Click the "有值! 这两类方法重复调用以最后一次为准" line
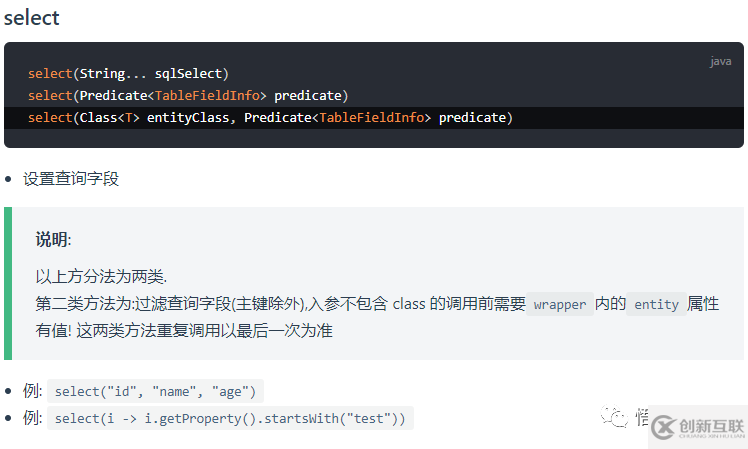748x449 pixels. [184, 330]
